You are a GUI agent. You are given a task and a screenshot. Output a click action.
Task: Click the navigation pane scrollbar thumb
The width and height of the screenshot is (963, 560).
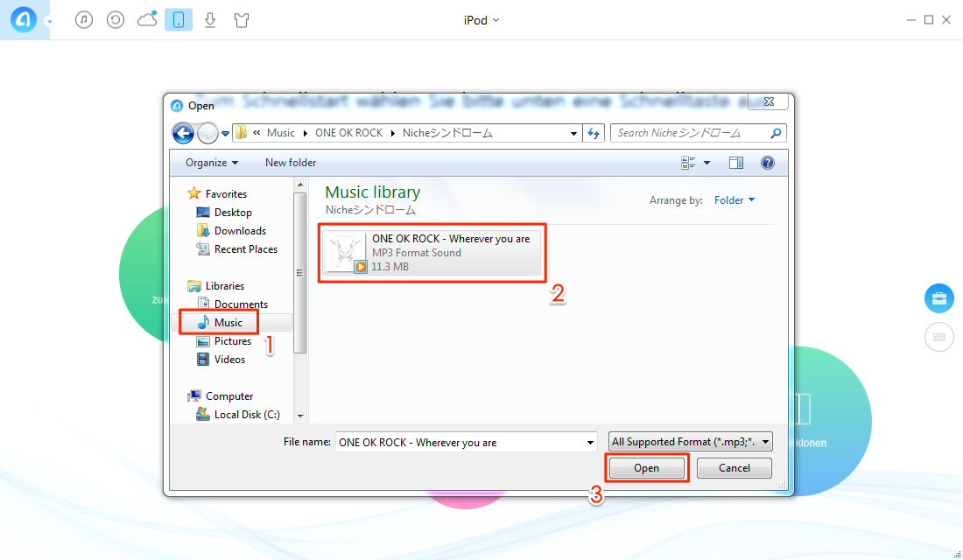pos(299,273)
